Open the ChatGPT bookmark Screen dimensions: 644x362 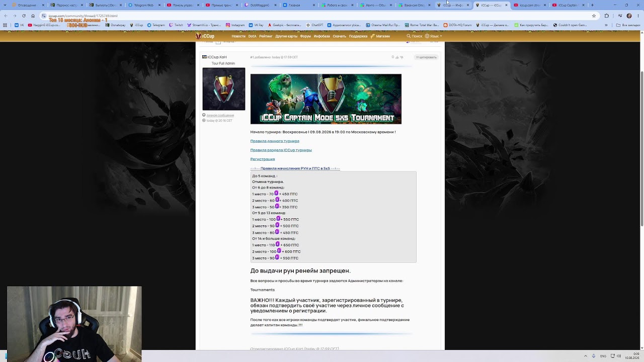click(314, 25)
